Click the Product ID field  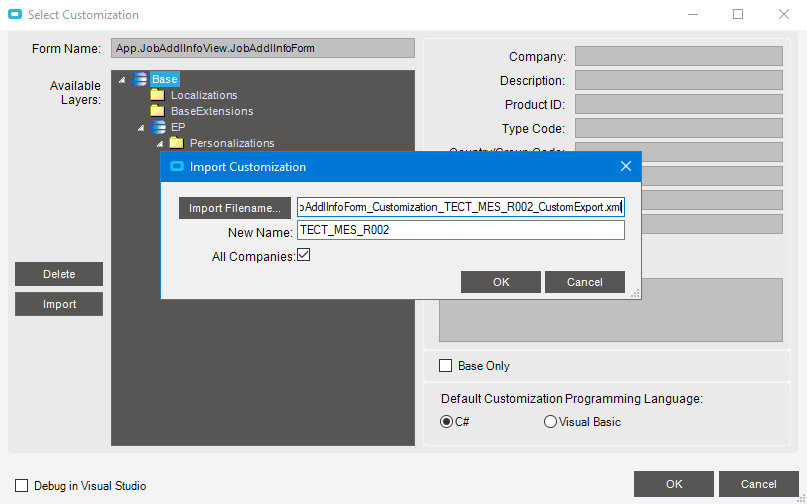coord(678,104)
